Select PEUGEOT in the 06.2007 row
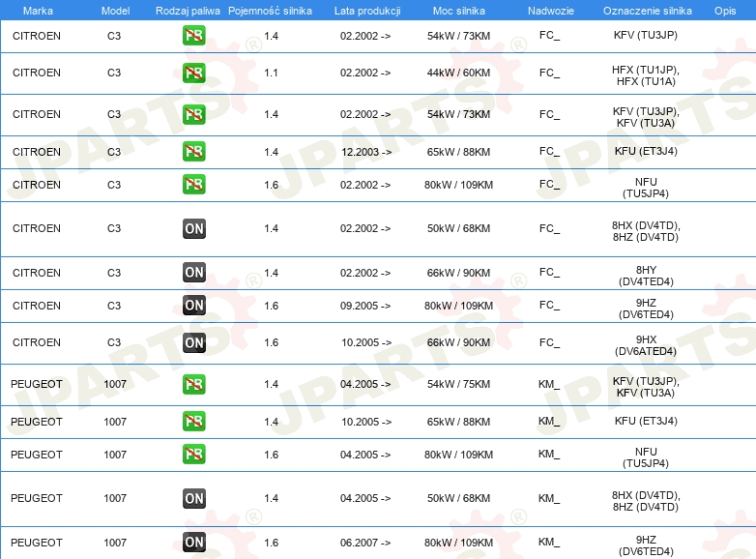This screenshot has width=756, height=559. click(37, 543)
